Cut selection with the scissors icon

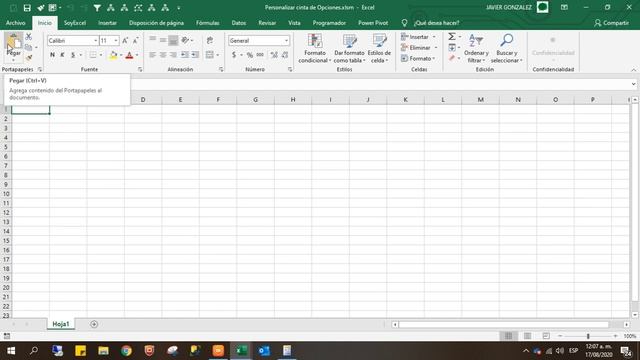tap(29, 37)
